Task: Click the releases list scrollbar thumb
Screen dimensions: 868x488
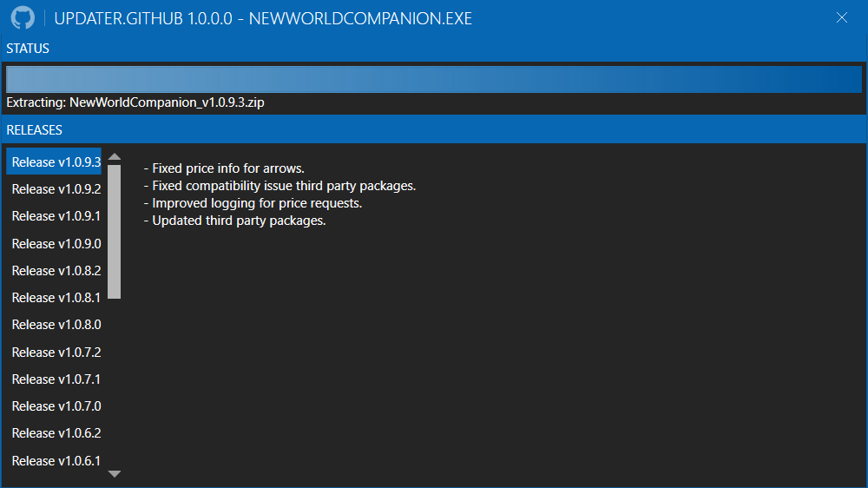Action: click(x=114, y=232)
